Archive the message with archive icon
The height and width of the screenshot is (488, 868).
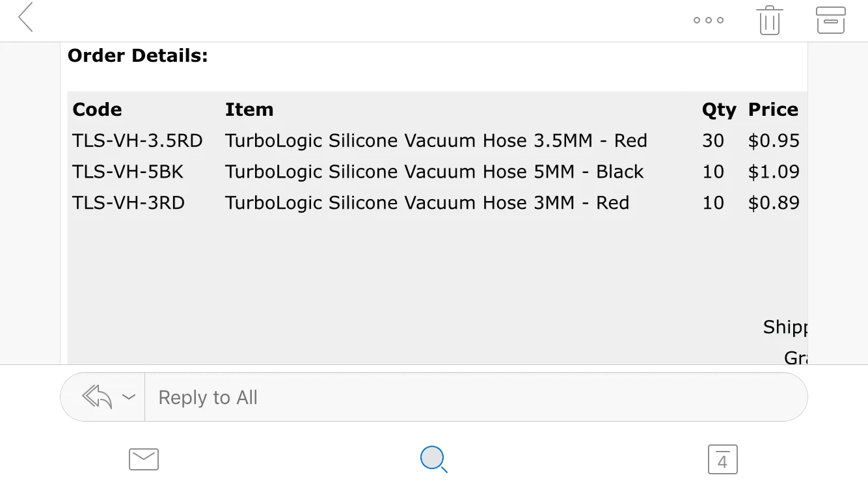[x=830, y=20]
